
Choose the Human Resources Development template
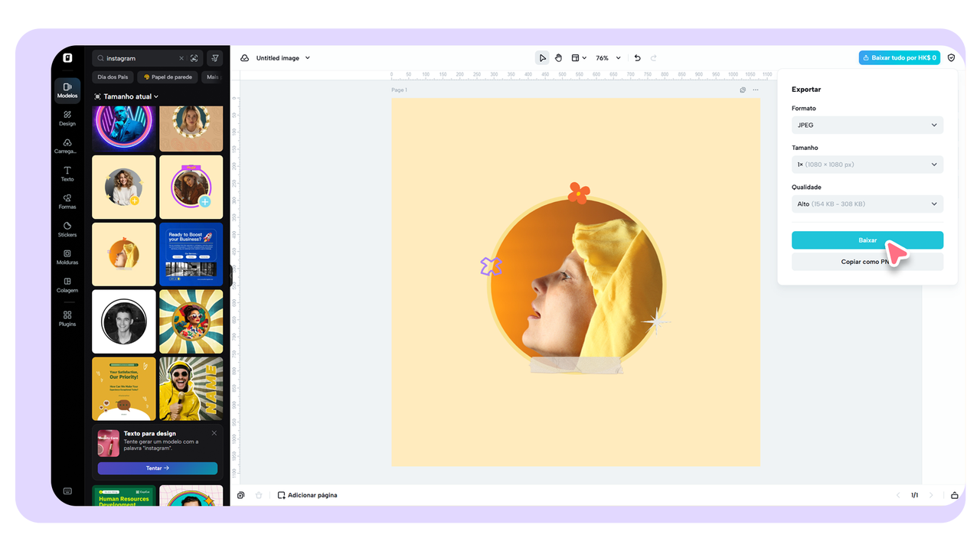(124, 495)
